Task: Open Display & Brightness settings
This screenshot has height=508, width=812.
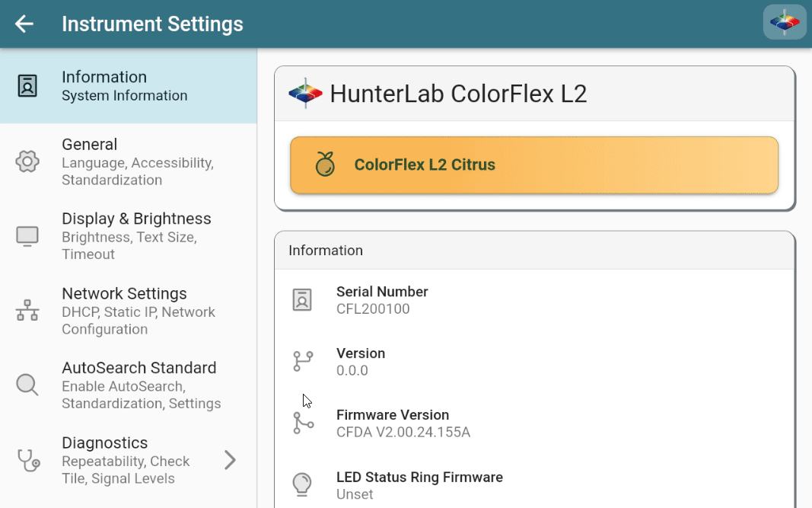Action: [137, 236]
